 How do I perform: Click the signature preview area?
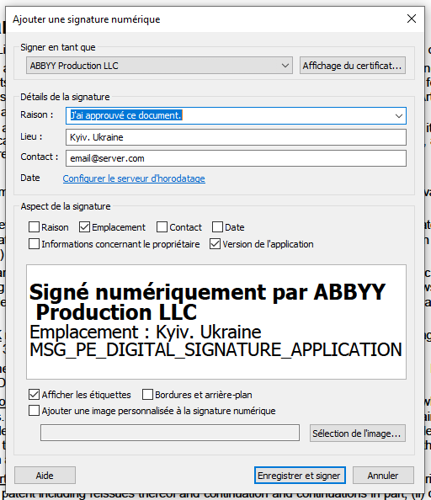tap(216, 322)
